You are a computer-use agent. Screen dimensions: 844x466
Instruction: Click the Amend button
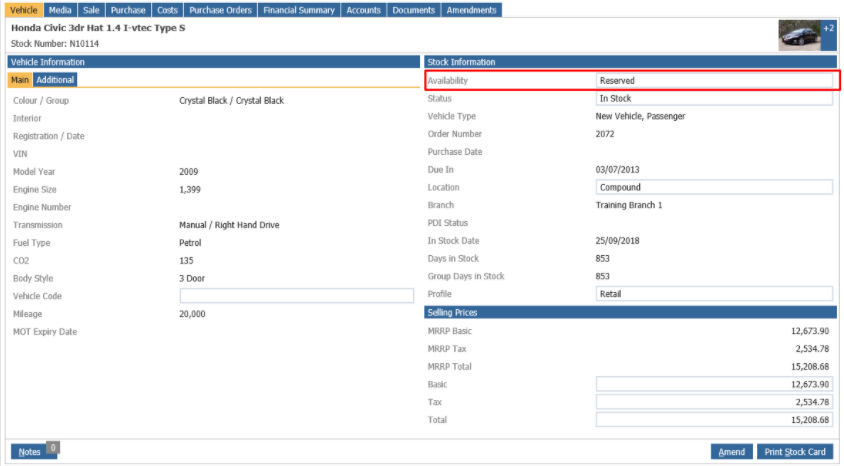point(732,452)
